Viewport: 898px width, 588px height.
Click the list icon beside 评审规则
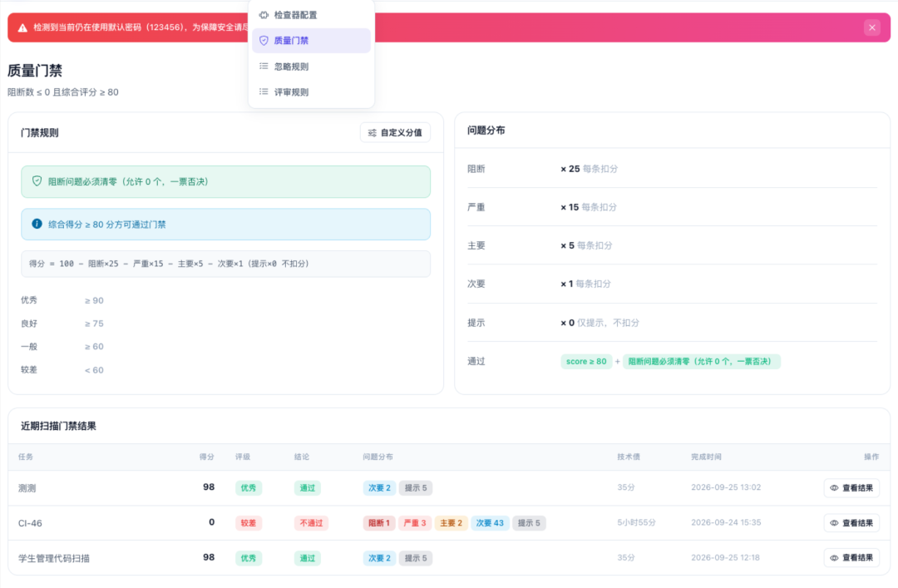[264, 91]
